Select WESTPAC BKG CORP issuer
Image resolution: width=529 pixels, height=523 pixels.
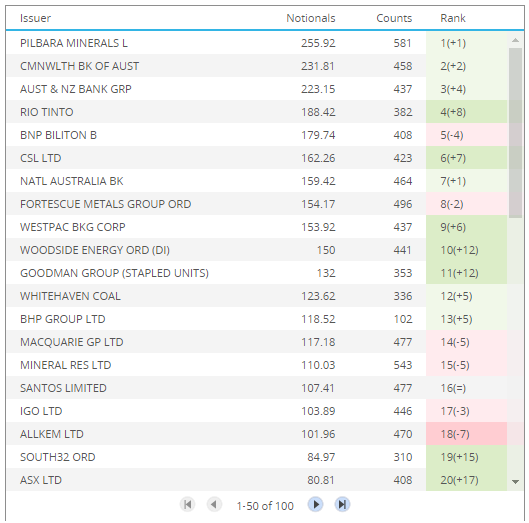pos(73,227)
